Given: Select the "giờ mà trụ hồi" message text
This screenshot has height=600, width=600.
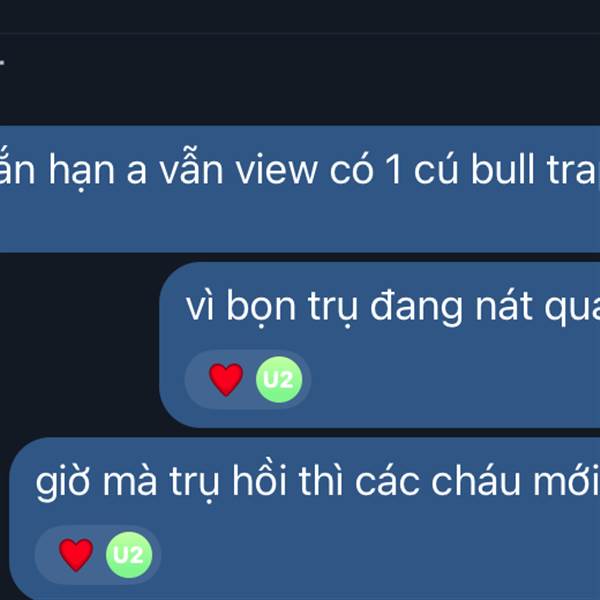Looking at the screenshot, I should click(x=318, y=481).
